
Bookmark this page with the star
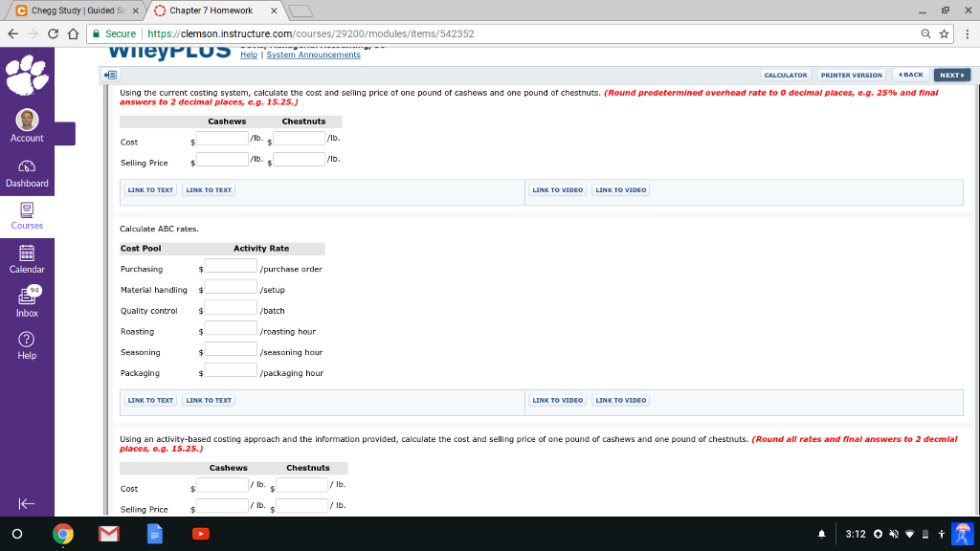pyautogui.click(x=944, y=33)
